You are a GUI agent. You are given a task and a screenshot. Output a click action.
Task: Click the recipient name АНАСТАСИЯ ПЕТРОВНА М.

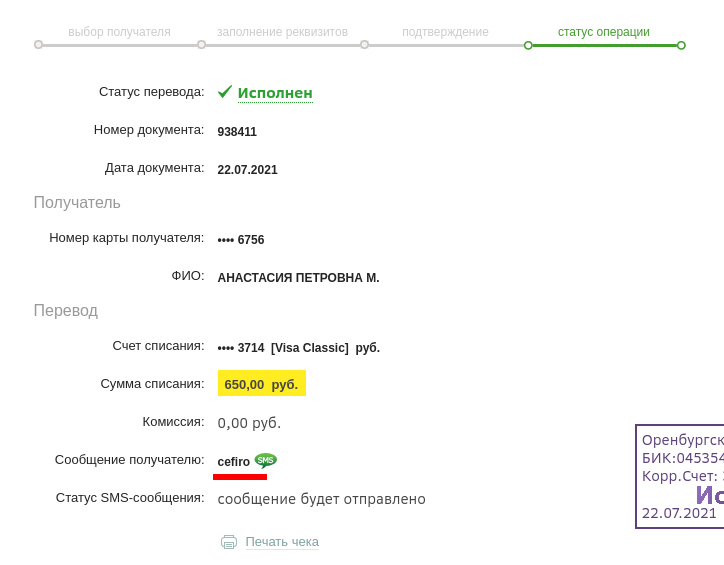point(298,278)
